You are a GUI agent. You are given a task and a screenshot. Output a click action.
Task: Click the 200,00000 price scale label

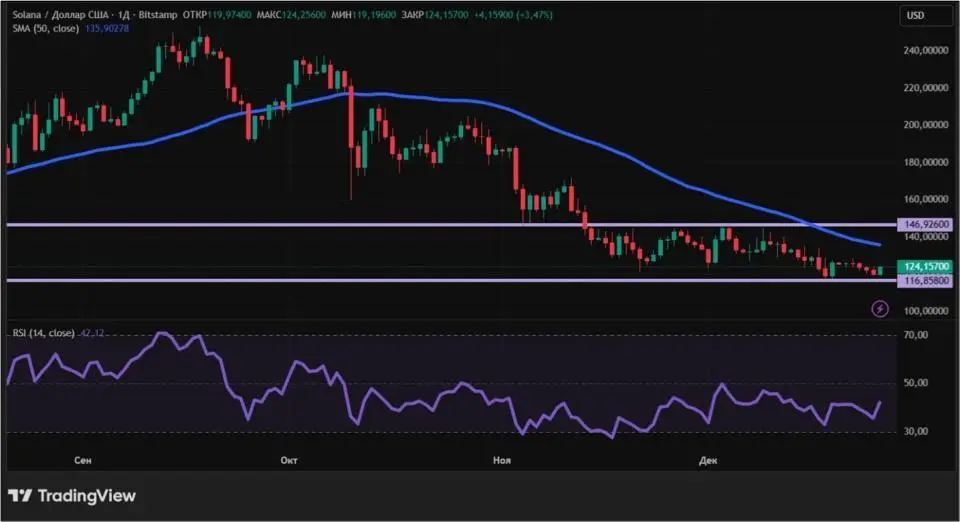click(925, 125)
